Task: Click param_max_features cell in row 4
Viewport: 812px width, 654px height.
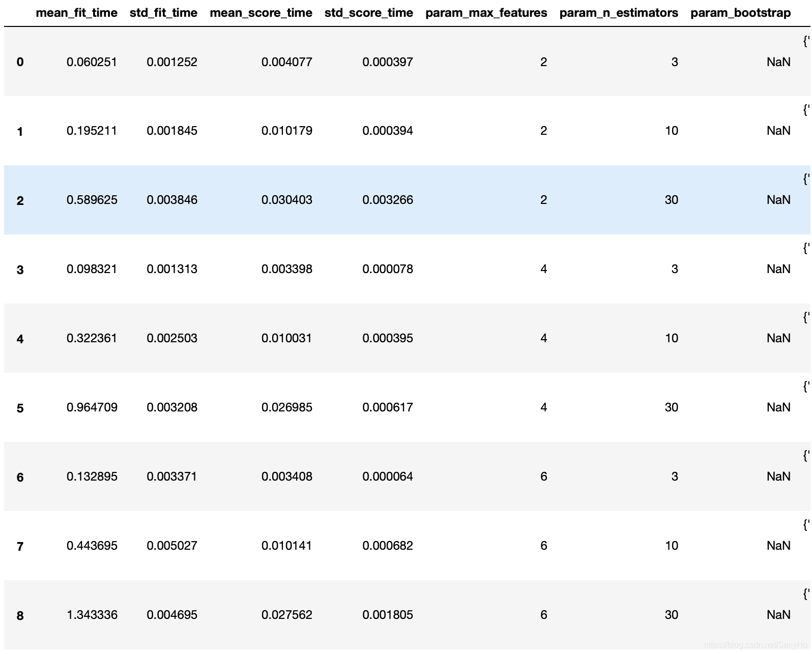Action: point(544,338)
